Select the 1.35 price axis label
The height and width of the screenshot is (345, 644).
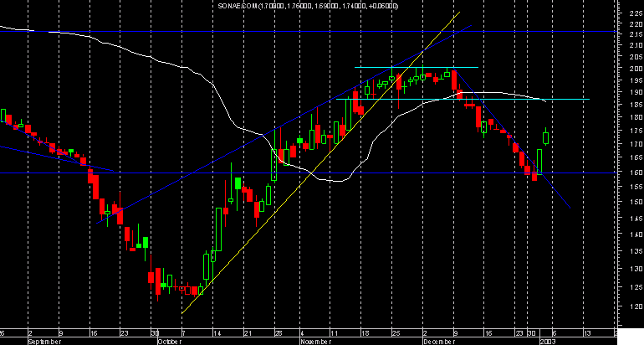[x=636, y=251]
